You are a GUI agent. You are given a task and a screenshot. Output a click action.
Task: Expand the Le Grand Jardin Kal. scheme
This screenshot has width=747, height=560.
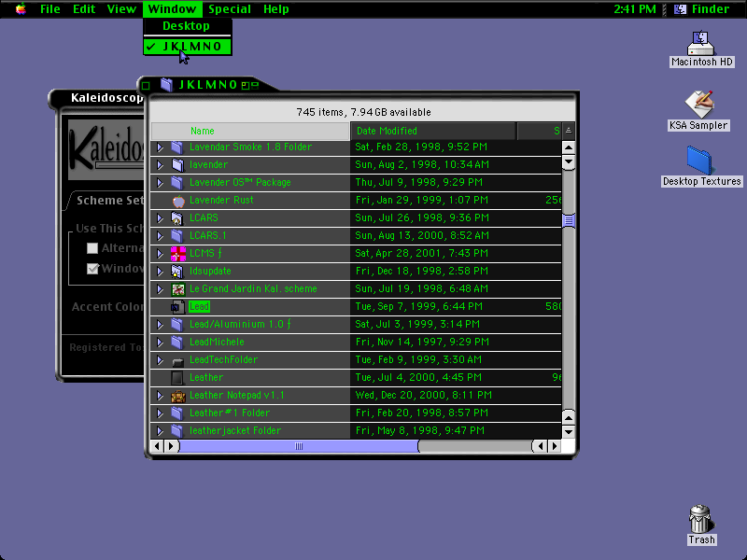[x=160, y=289]
